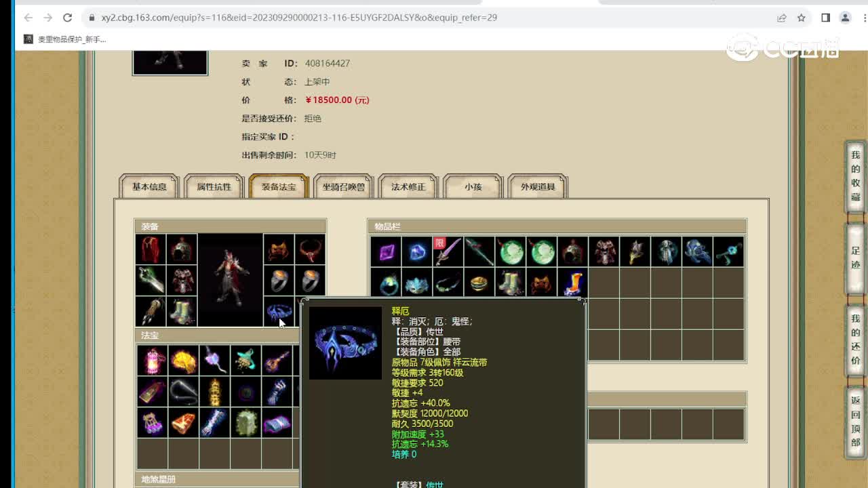Click the equipped claw gauntlet icon
Screen dimensions: 868x488
[x=151, y=312]
